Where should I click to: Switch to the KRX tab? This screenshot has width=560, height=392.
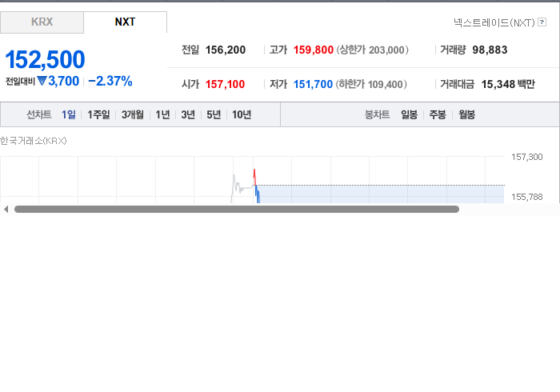pyautogui.click(x=42, y=22)
